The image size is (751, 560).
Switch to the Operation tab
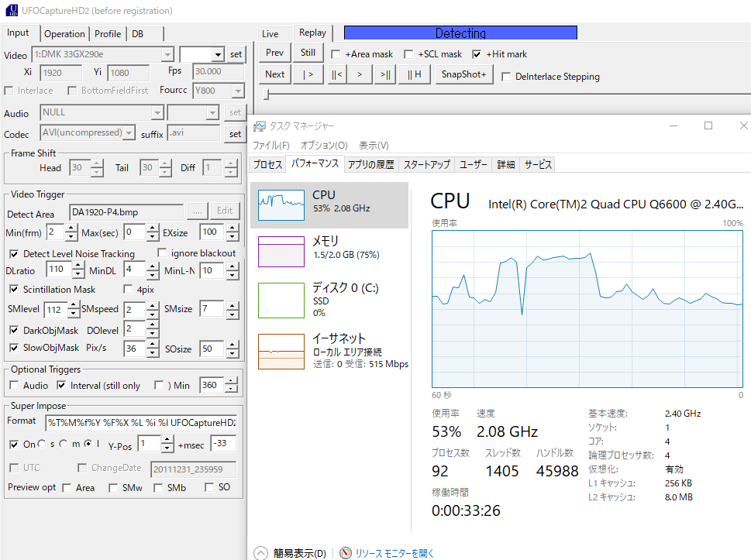tap(64, 33)
